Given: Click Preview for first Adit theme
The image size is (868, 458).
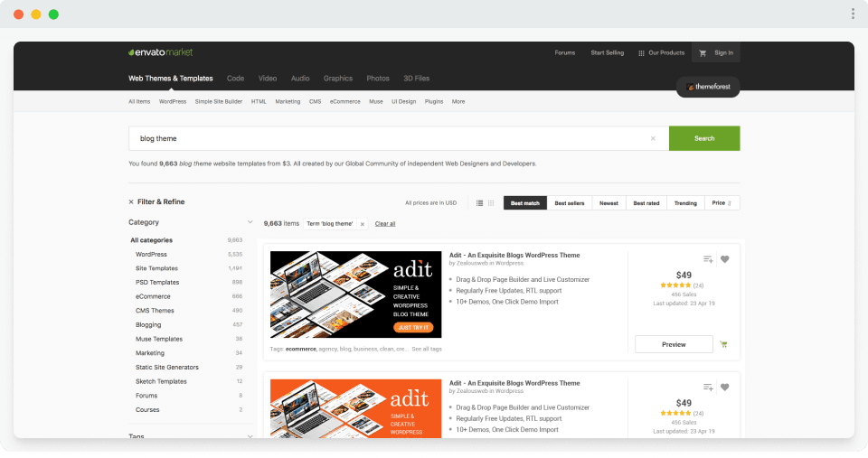Looking at the screenshot, I should (x=674, y=344).
